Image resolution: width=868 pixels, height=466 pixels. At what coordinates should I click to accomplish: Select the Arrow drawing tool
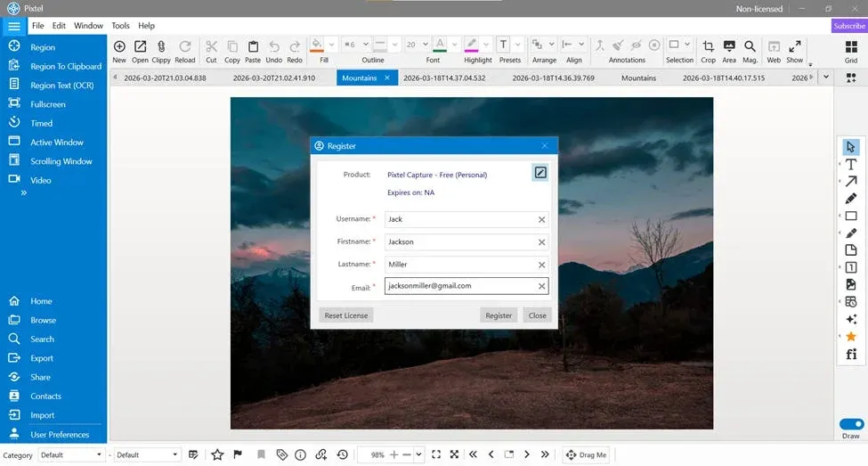click(x=851, y=181)
